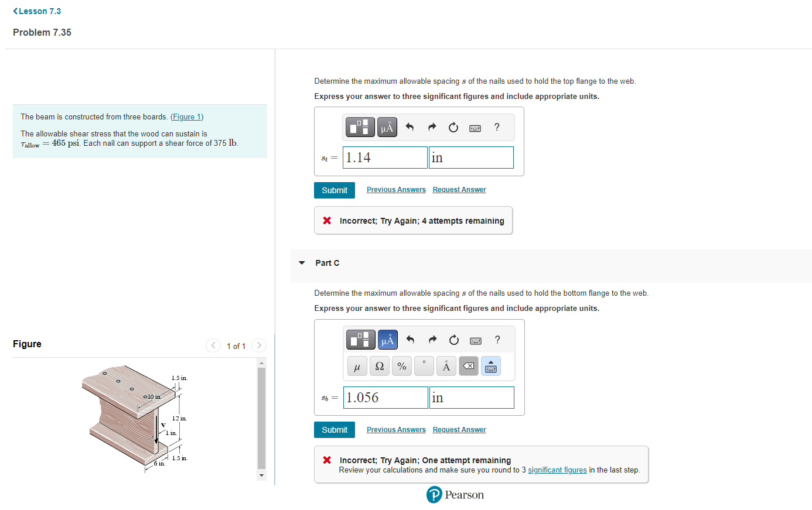
Task: Click the figure scrollbar up arrow
Action: point(262,363)
